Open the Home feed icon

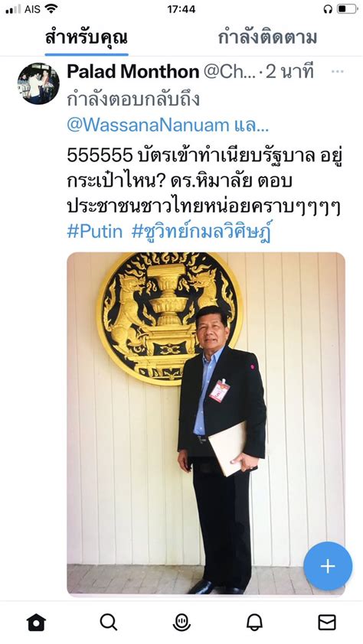[x=36, y=623]
